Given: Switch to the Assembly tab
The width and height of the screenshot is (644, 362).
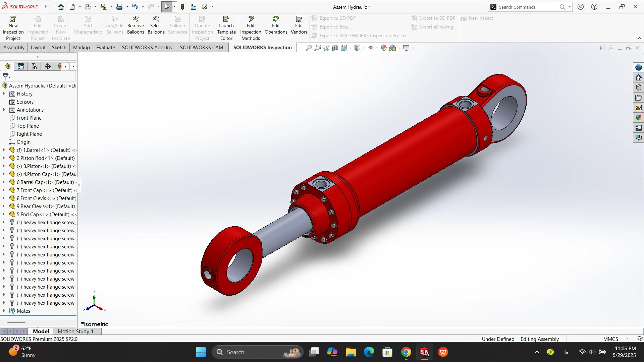Looking at the screenshot, I should tap(14, 48).
